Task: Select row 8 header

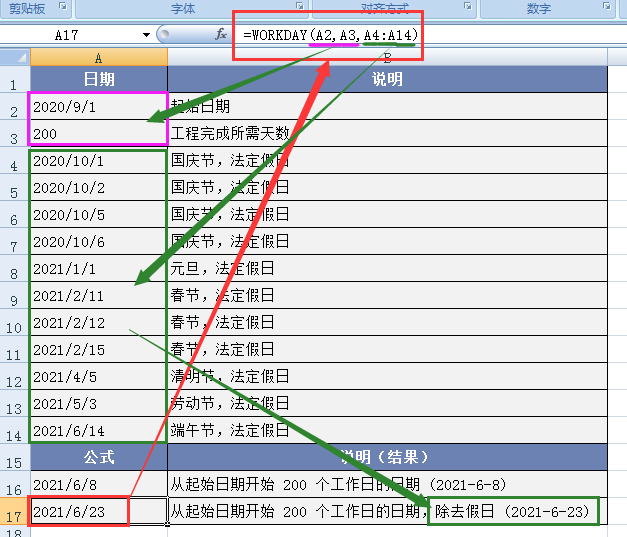Action: coord(15,268)
